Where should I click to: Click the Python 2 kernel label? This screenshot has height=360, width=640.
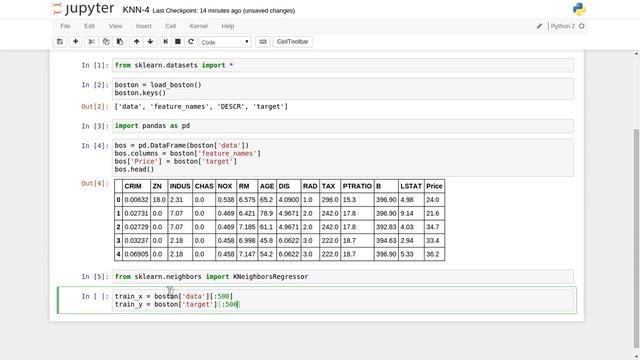tap(562, 26)
